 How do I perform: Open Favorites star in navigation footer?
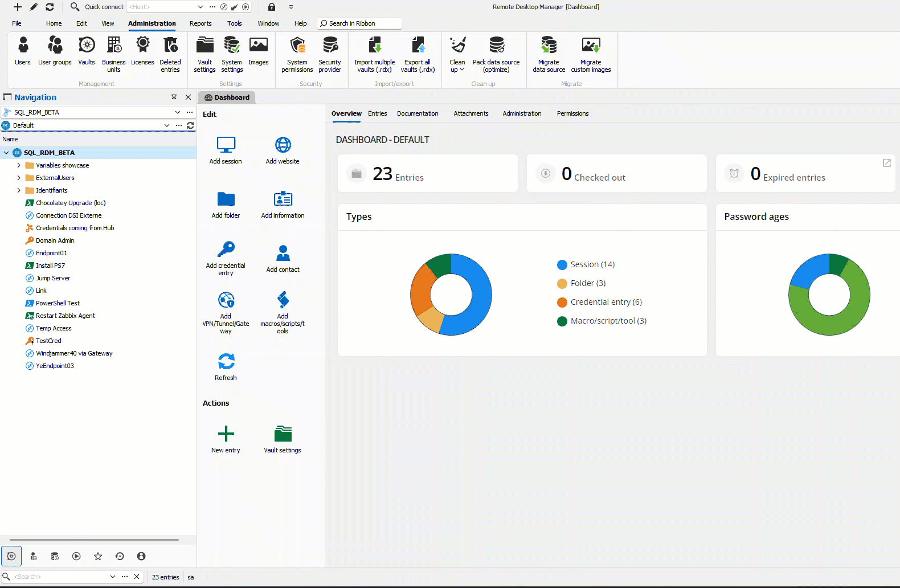coord(98,556)
